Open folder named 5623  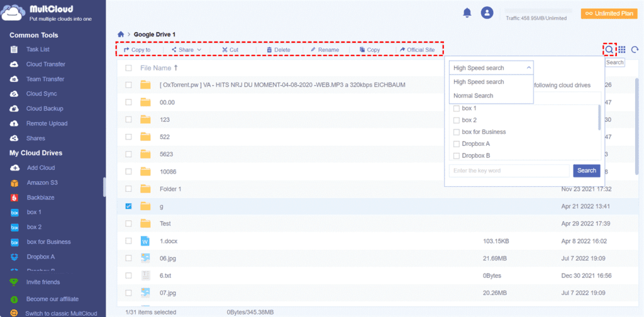(166, 154)
